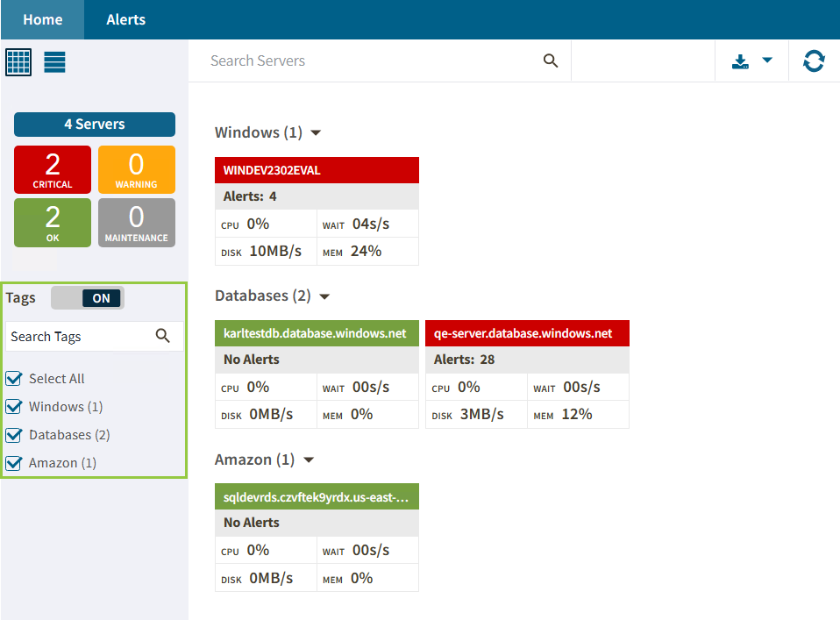This screenshot has width=840, height=620.
Task: Click the download export icon
Action: pos(740,61)
